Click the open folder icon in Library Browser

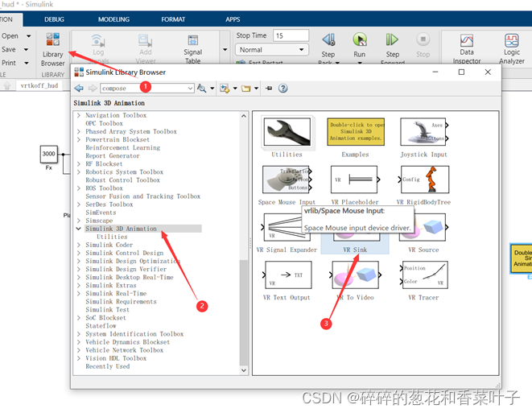(x=246, y=89)
